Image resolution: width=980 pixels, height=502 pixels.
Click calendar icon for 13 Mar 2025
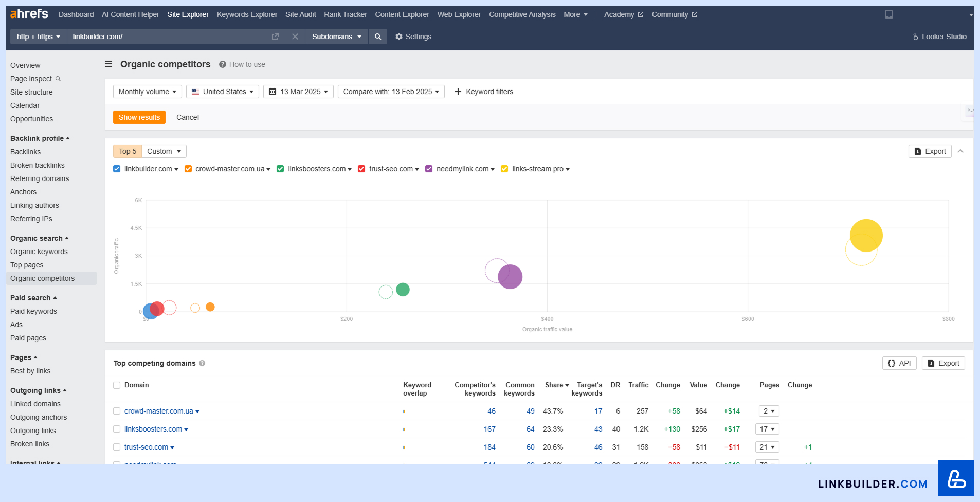pyautogui.click(x=273, y=92)
